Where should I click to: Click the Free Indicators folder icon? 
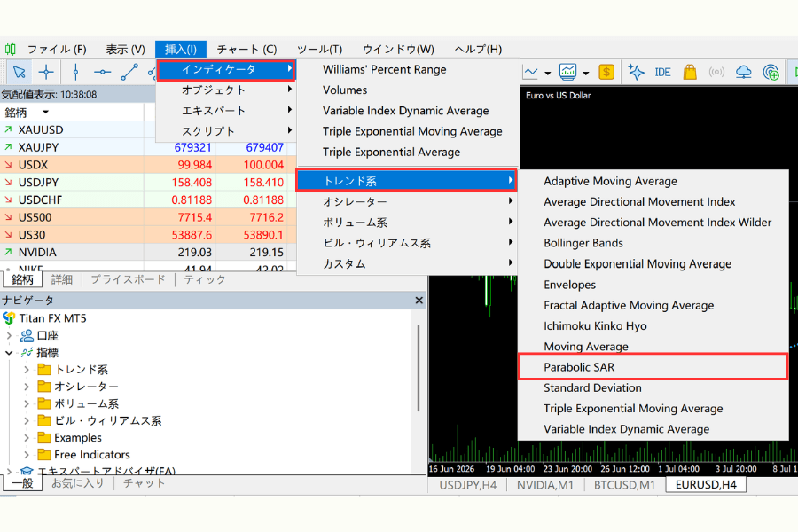44,454
